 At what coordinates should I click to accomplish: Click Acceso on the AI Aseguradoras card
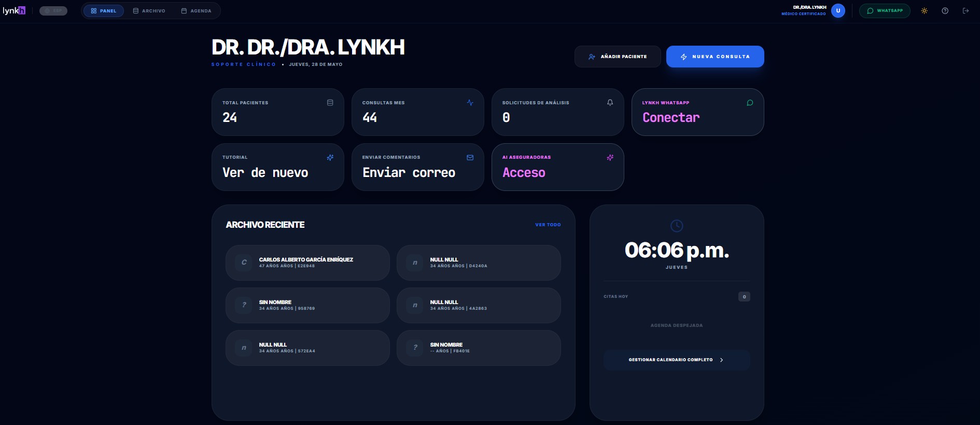click(524, 173)
